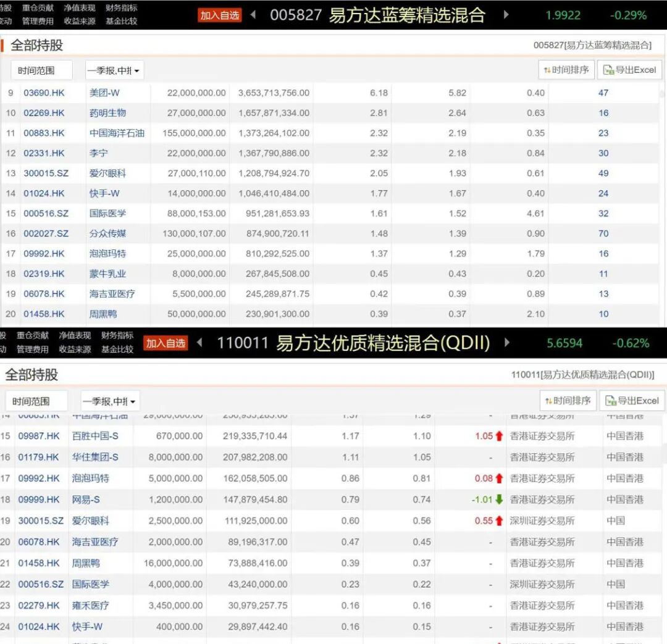The image size is (667, 644).
Task: Open 管理费用 tab in the top fund menu
Action: pyautogui.click(x=38, y=21)
